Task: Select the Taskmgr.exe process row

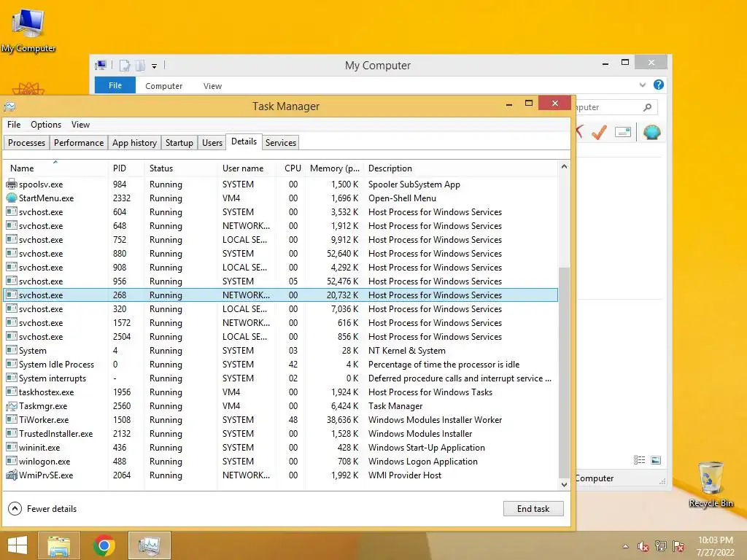Action: pyautogui.click(x=281, y=405)
